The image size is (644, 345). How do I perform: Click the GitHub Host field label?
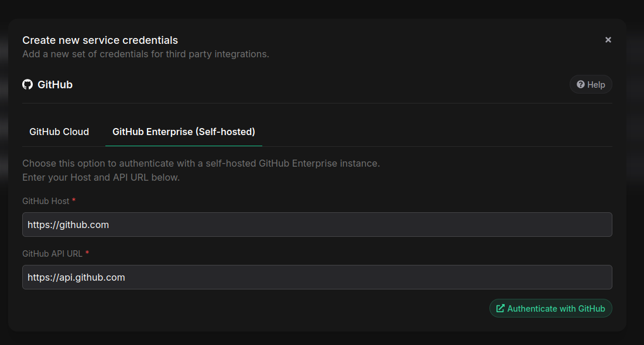(46, 201)
